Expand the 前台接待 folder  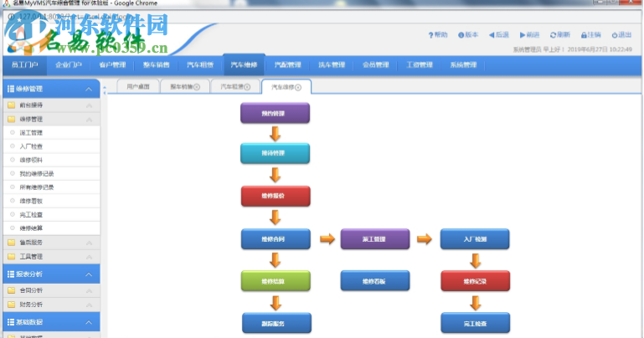(51, 105)
